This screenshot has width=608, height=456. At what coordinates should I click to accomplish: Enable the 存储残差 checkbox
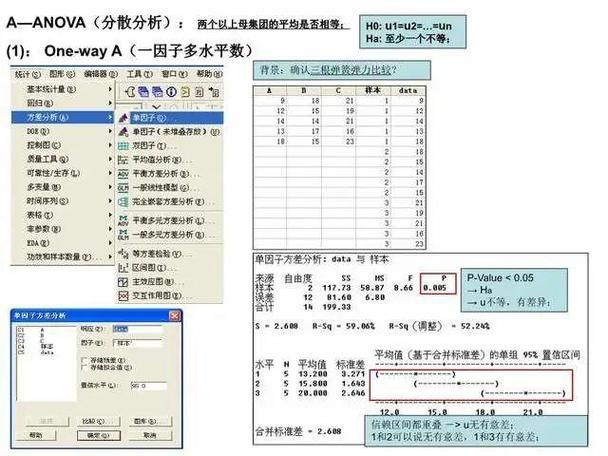(x=84, y=360)
